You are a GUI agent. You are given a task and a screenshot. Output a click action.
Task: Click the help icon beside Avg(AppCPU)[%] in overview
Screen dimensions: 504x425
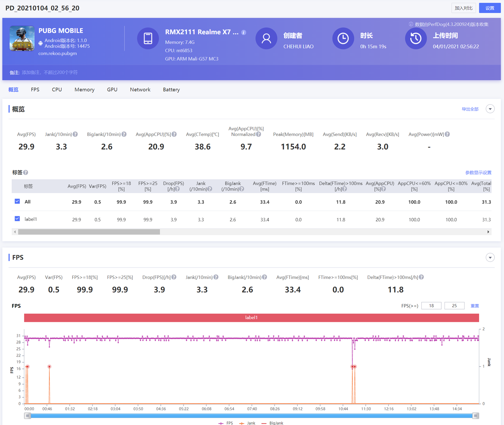pos(174,134)
